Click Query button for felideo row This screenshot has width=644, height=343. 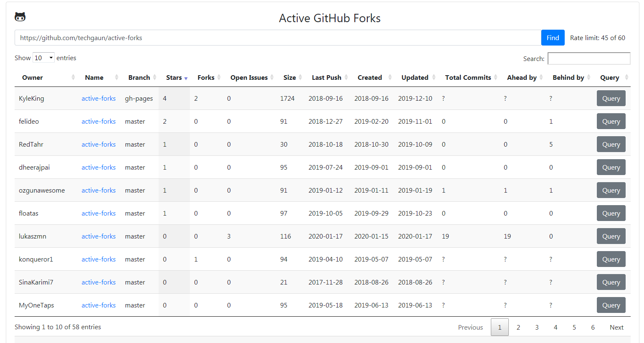611,121
